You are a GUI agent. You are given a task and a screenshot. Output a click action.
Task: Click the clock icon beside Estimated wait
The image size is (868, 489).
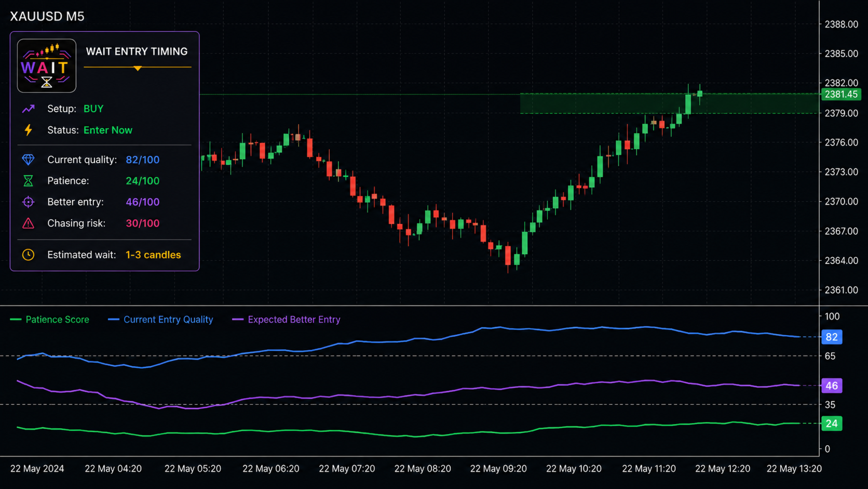point(28,255)
